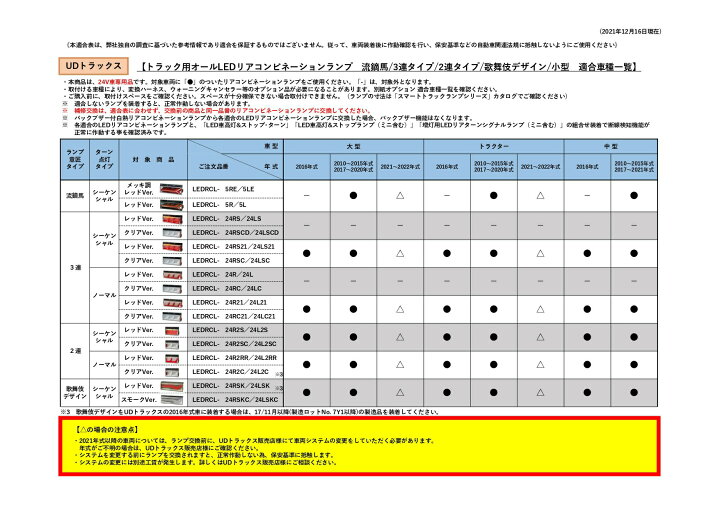Click the kabuki red lamp image beside 24RSK/24LSK
Viewport: 720px width, 509px height.
[172, 386]
